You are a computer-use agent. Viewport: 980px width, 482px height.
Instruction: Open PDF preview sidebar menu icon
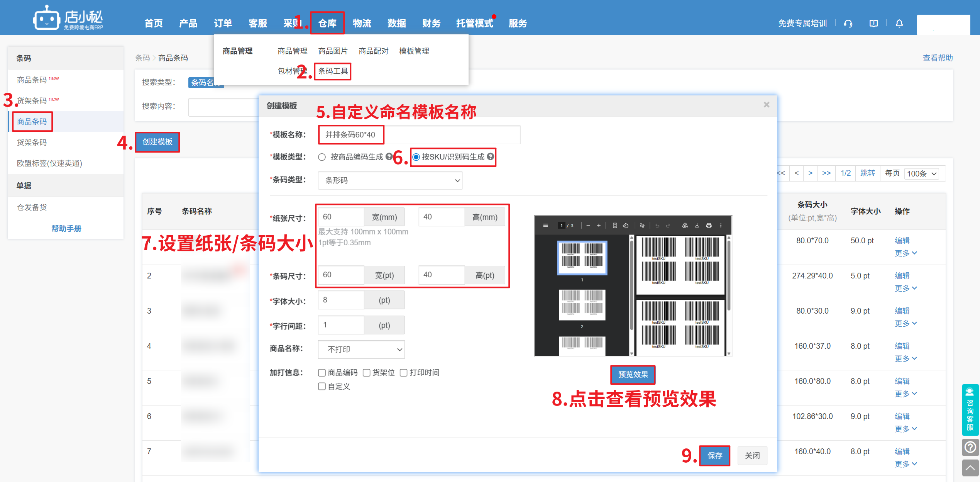(x=545, y=226)
